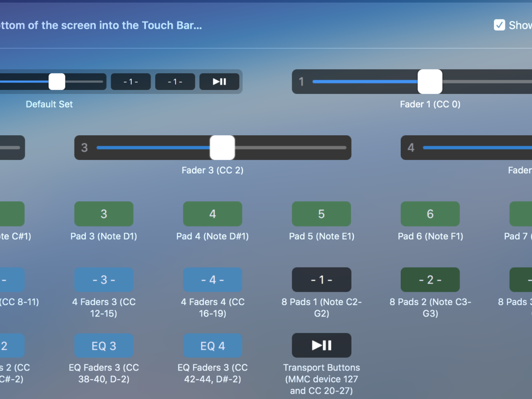Click the EQ 4 button
The width and height of the screenshot is (532, 399).
[213, 345]
